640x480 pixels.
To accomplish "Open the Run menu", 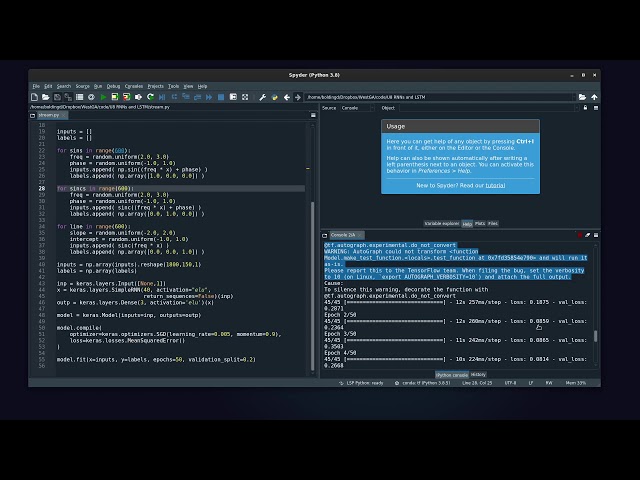I will pyautogui.click(x=98, y=87).
